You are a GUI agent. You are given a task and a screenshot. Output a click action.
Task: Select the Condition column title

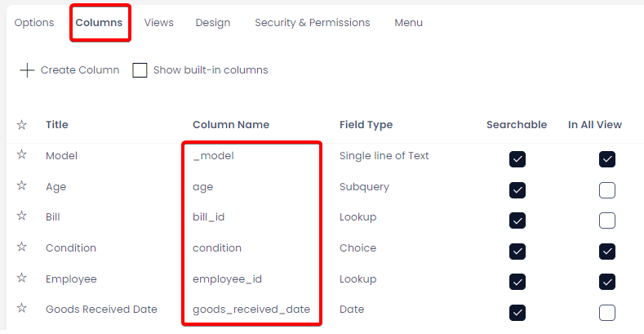point(71,248)
